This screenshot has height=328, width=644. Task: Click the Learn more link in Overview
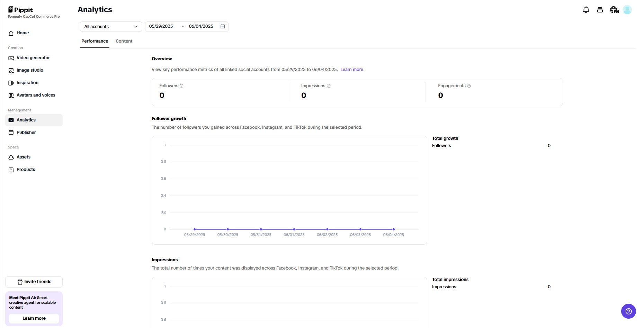[x=351, y=69]
